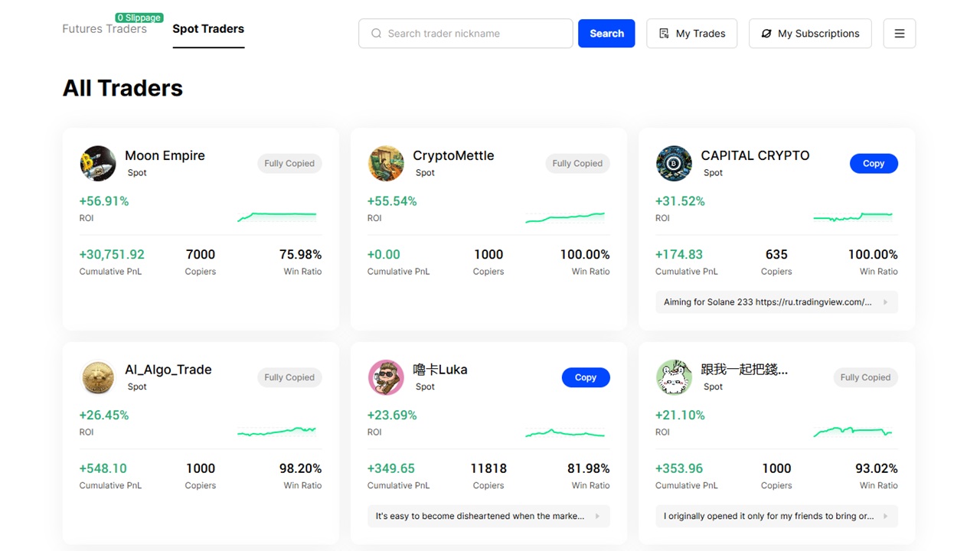
Task: Click the My Subscriptions icon
Action: [x=766, y=34]
